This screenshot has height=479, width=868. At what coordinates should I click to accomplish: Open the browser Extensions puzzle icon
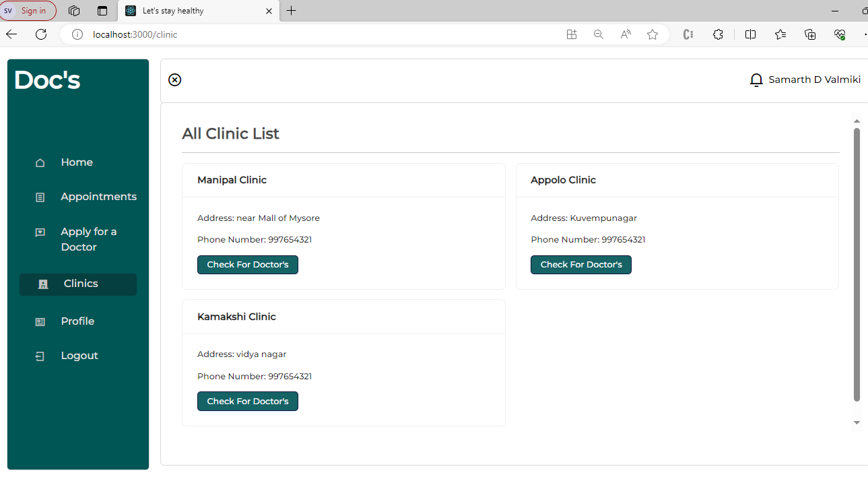pos(718,34)
